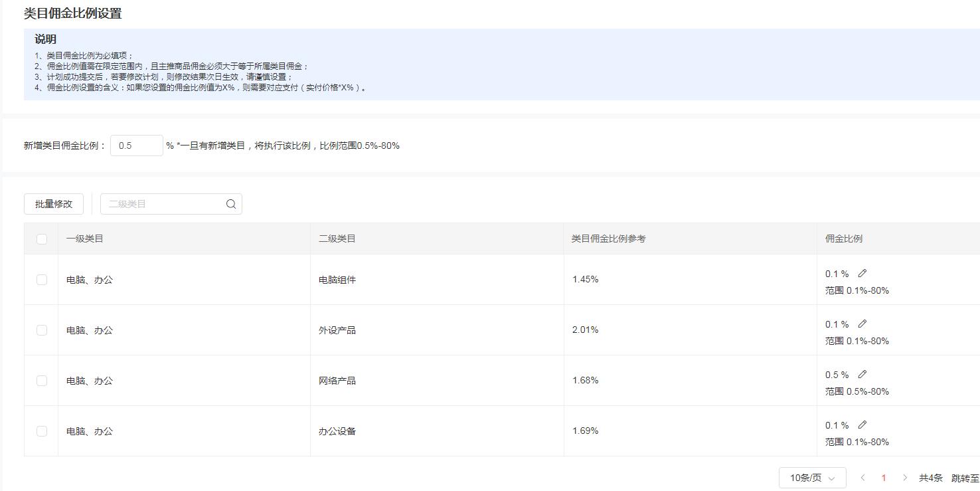Open the page size selector dropdown
980x491 pixels.
(x=811, y=477)
